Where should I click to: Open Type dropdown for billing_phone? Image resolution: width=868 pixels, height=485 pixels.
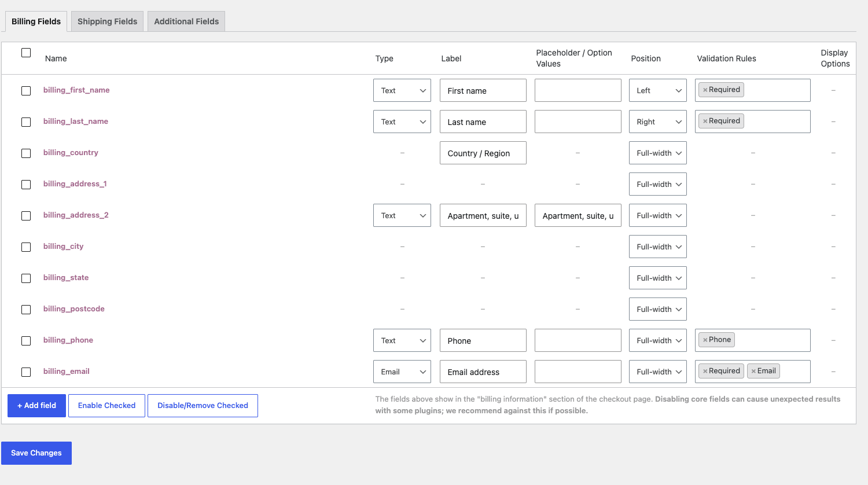point(402,340)
